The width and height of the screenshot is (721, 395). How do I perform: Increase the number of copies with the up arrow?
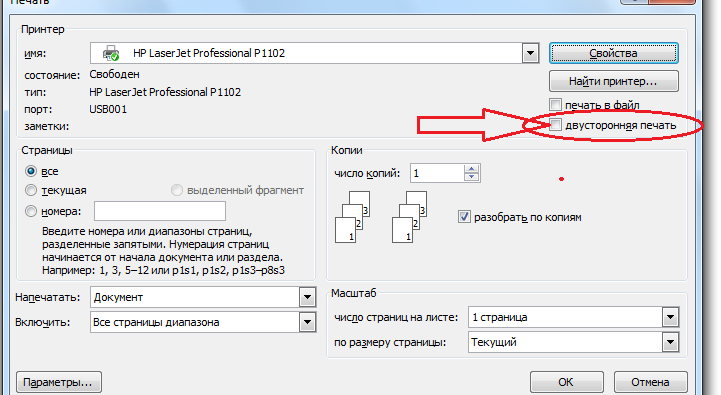(471, 169)
